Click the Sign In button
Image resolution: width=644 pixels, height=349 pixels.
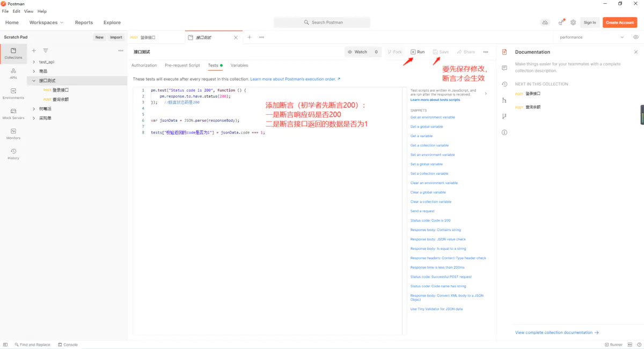coord(590,23)
